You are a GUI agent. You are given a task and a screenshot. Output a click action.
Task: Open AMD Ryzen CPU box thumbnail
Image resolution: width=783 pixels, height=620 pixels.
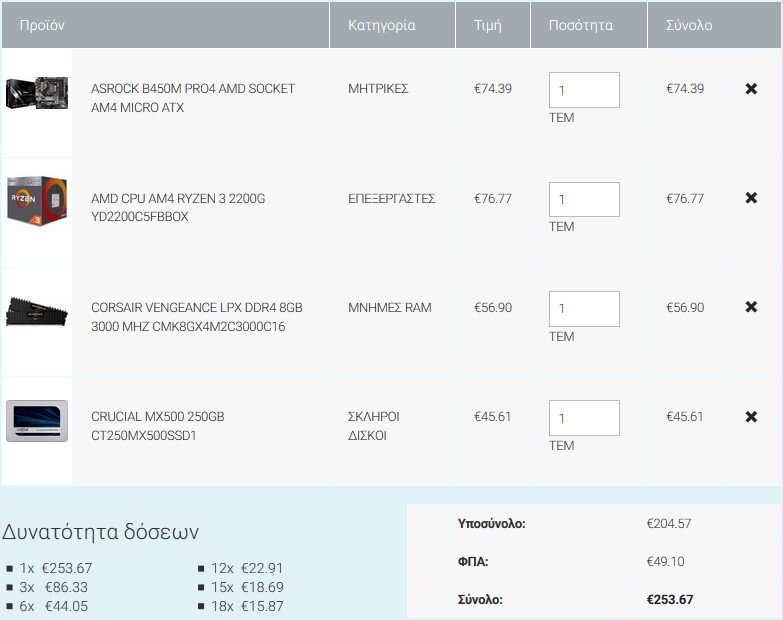click(x=37, y=201)
